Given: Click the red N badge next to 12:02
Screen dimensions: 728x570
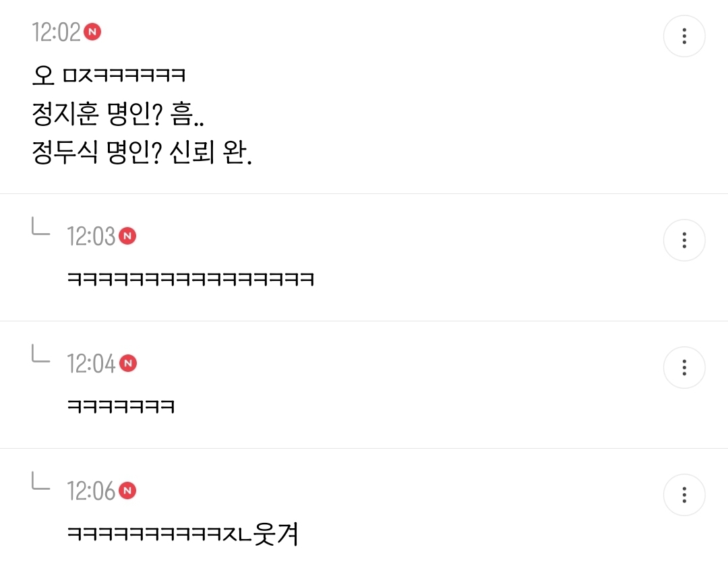Looking at the screenshot, I should (92, 32).
